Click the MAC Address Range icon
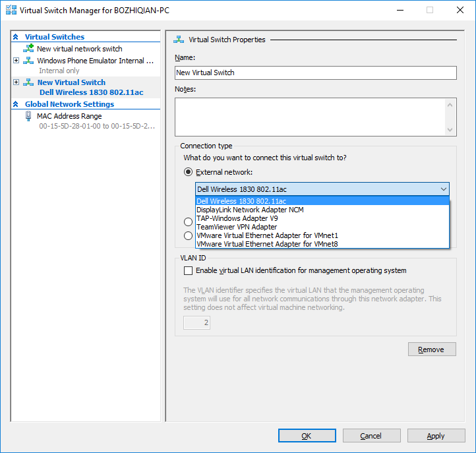 pyautogui.click(x=28, y=116)
